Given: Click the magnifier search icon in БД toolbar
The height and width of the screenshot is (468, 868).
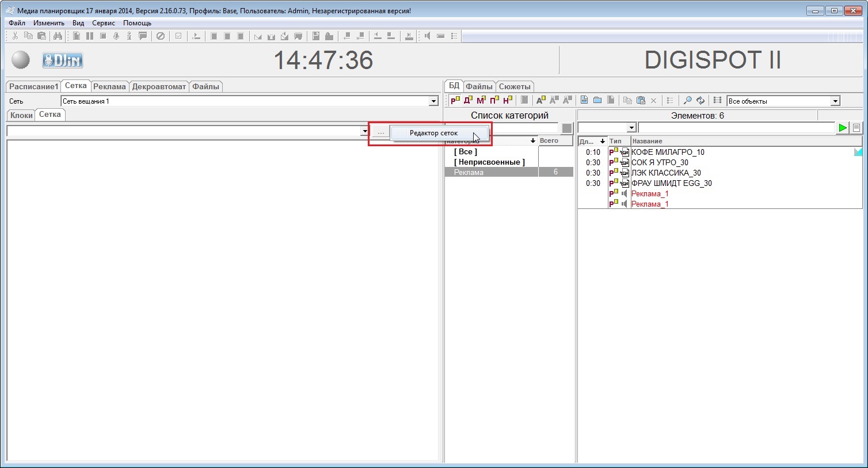Looking at the screenshot, I should coord(687,100).
